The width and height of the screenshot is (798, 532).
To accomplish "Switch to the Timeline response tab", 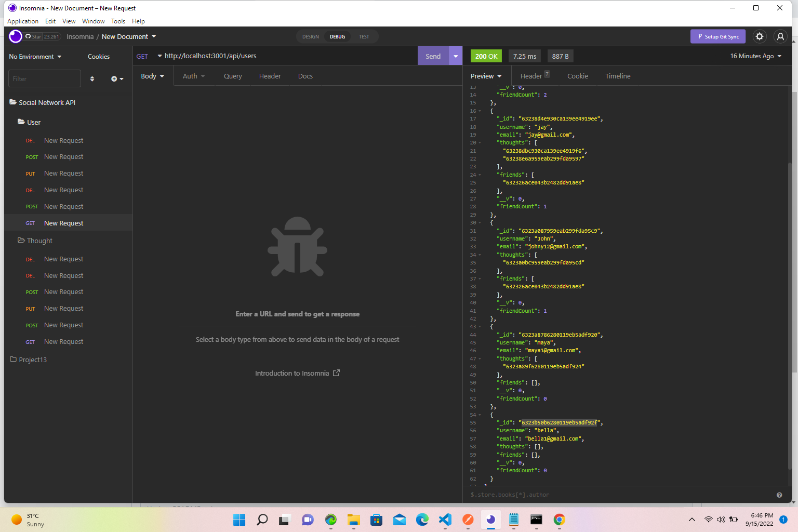I will pos(617,76).
